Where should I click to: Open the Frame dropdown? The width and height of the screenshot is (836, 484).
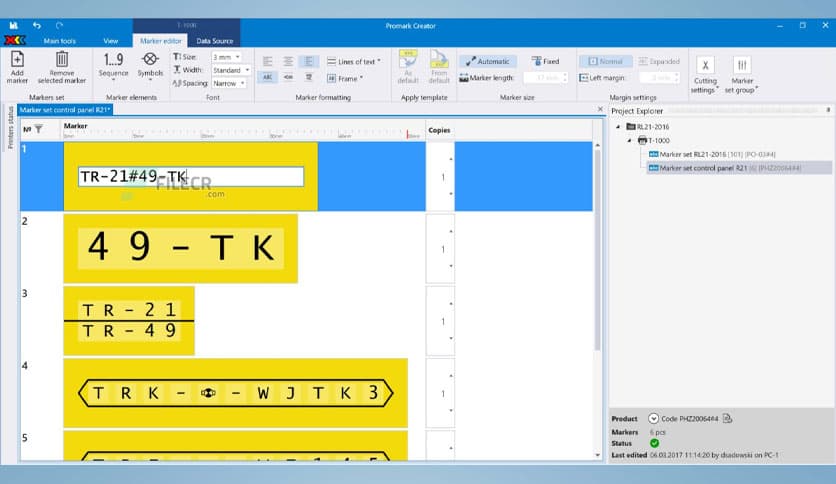344,78
